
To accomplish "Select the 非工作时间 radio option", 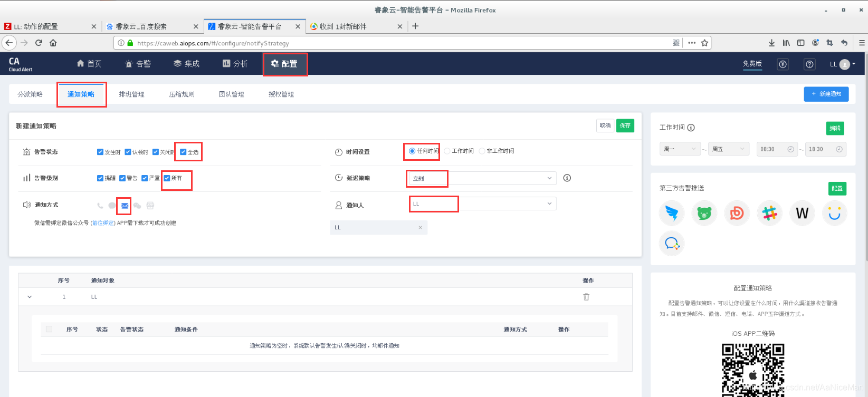I will 482,151.
